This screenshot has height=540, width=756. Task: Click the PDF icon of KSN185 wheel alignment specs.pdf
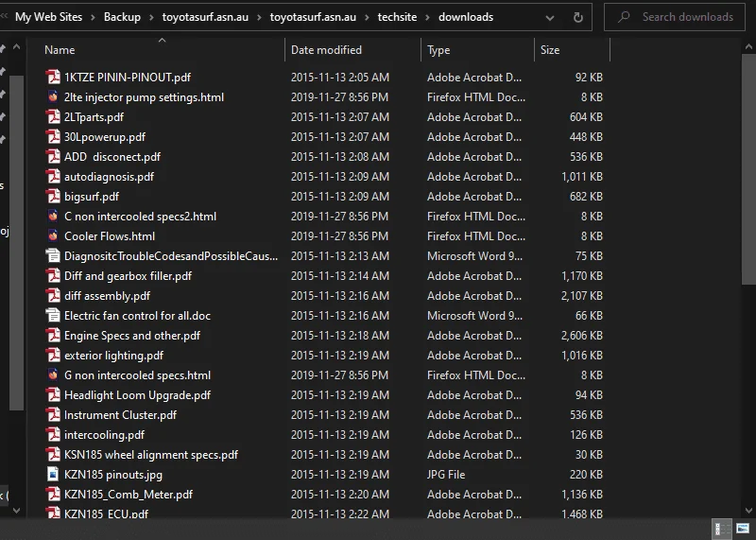pyautogui.click(x=53, y=454)
